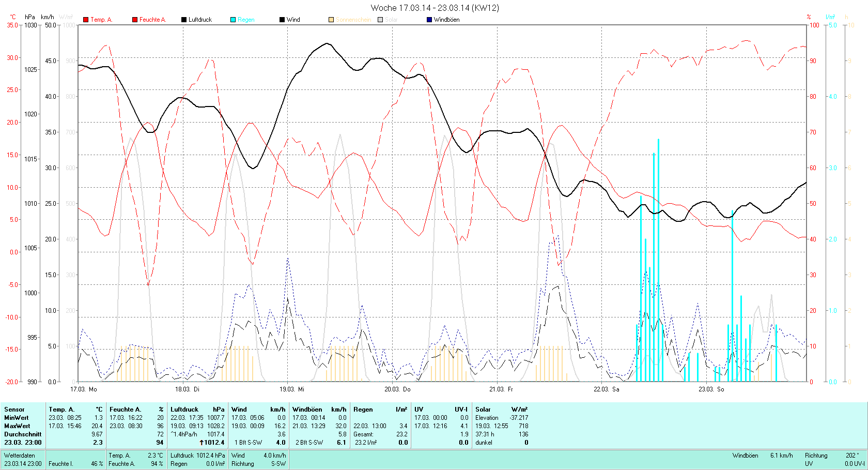Click the MaxWert row label
Viewport: 868px width, 470px height.
[17, 426]
